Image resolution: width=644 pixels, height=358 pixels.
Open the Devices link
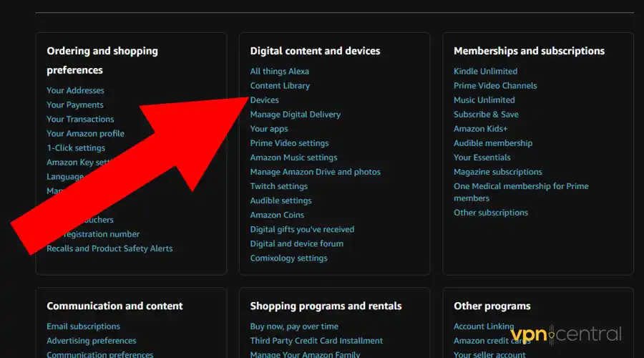pos(264,100)
